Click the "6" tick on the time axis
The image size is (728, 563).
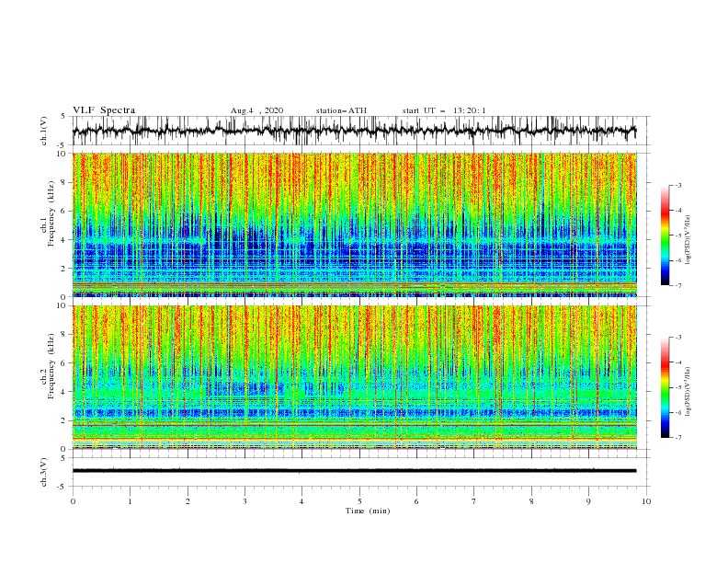click(x=416, y=501)
